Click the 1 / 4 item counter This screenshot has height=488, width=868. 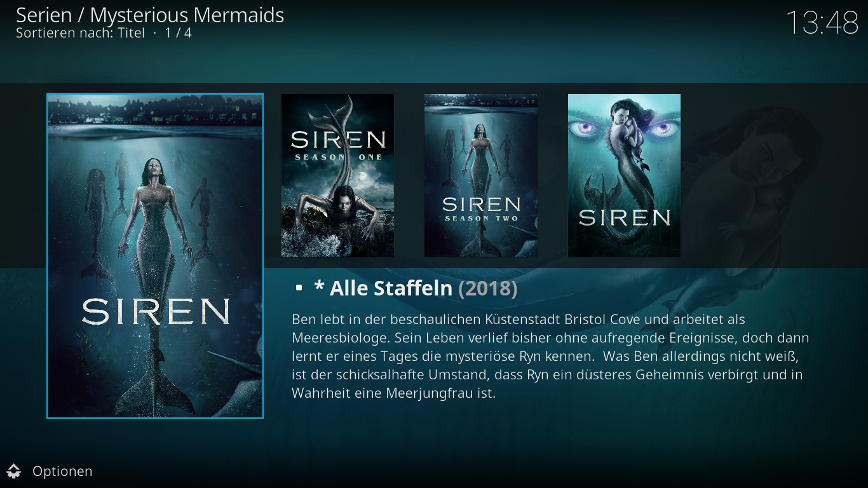(x=179, y=32)
